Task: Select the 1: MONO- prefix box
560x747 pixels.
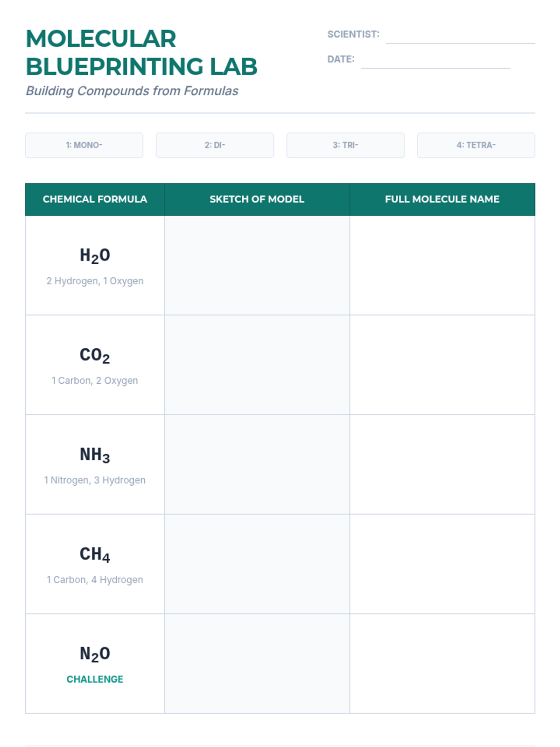Action: (84, 145)
